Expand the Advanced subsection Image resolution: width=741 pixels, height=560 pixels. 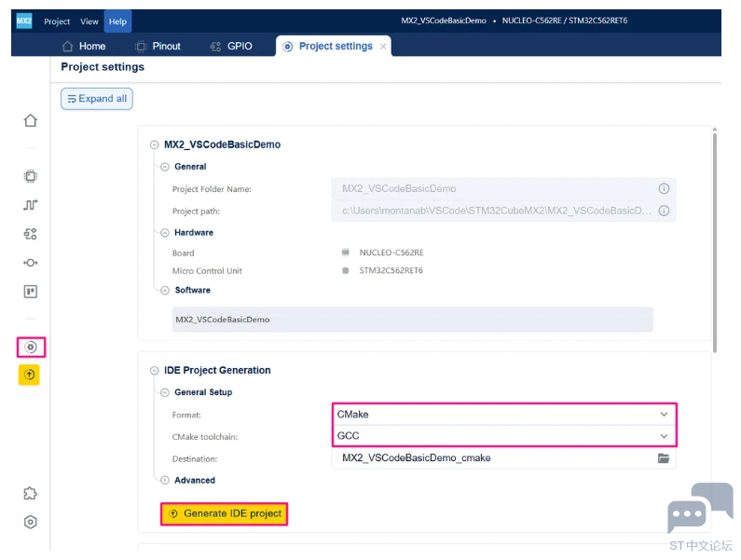tap(164, 480)
